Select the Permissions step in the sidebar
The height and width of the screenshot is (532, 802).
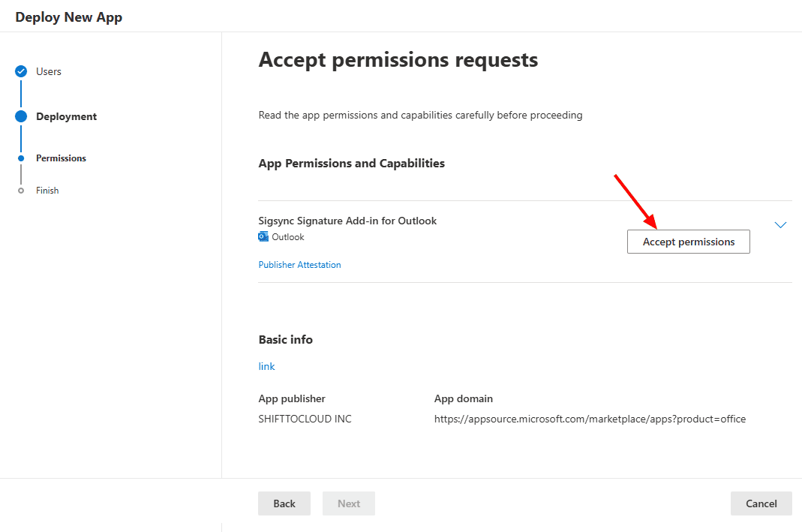click(x=61, y=158)
